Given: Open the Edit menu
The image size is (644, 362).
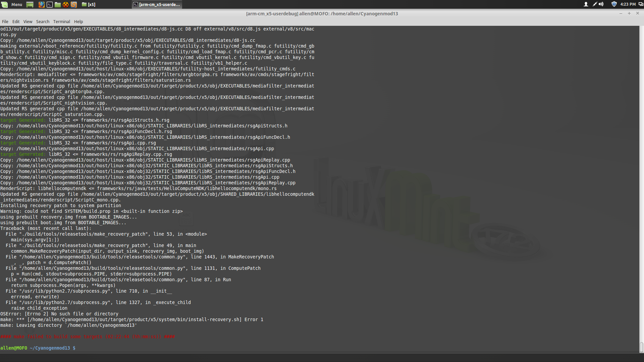Looking at the screenshot, I should pos(16,21).
